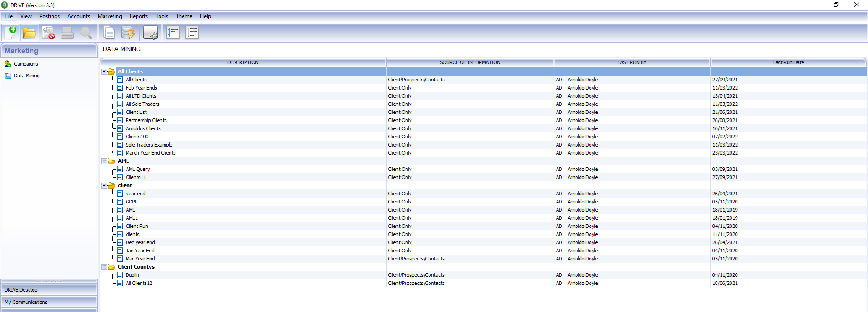The height and width of the screenshot is (312, 868).
Task: Collapse the AML folder node
Action: [x=104, y=161]
